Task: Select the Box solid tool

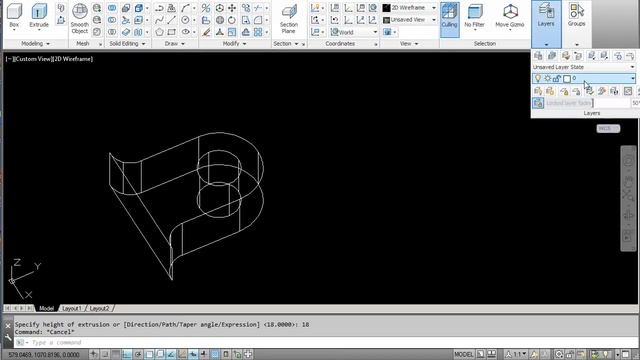Action: click(14, 16)
